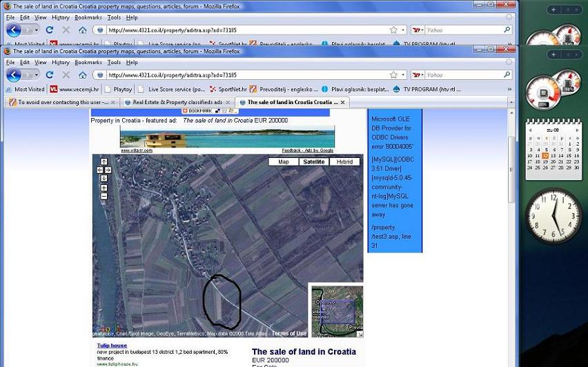Screen dimensions: 588x367
Task: Open URL history dropdown in front window
Action: 403,75
